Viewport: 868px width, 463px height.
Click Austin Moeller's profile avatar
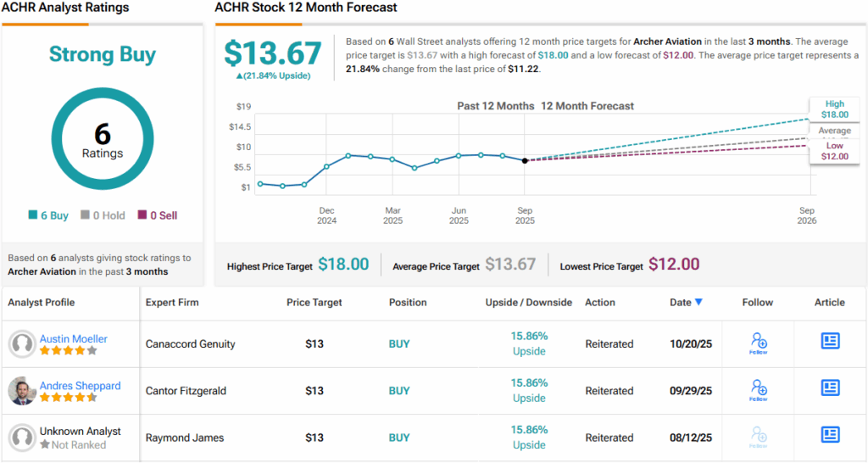[22, 344]
